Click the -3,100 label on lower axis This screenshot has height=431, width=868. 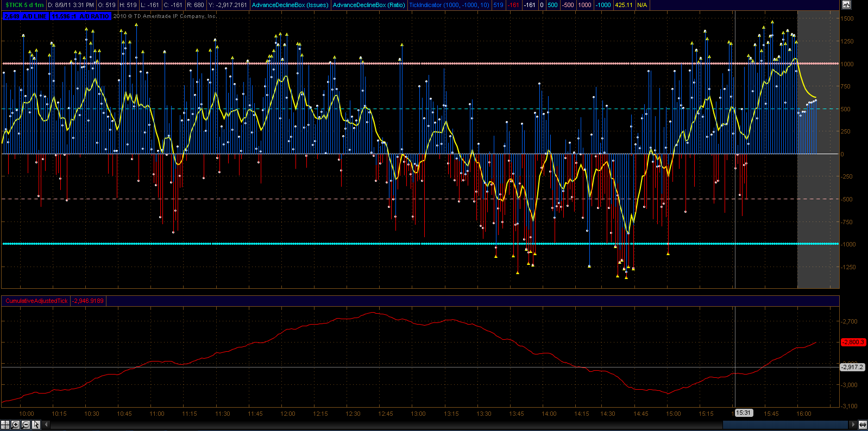(x=849, y=406)
